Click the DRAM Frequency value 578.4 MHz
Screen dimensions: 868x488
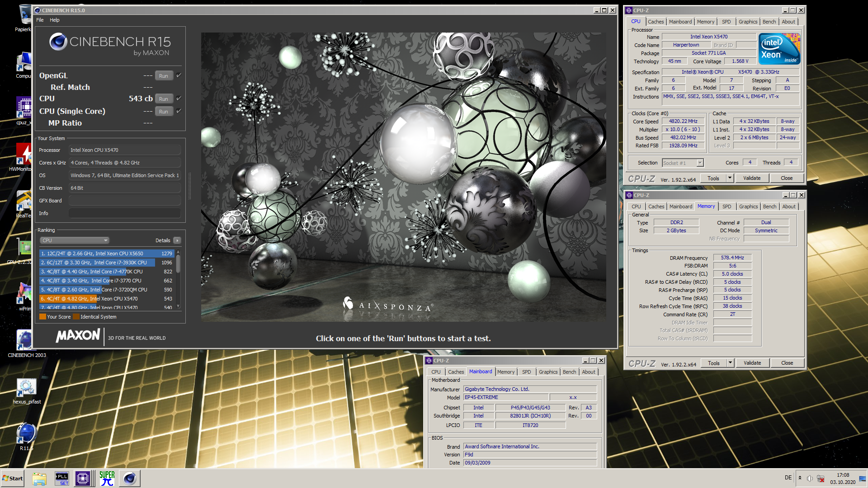tap(732, 258)
